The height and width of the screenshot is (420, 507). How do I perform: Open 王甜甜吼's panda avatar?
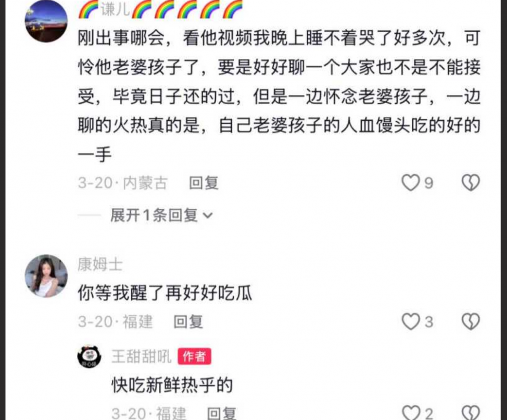pyautogui.click(x=89, y=356)
